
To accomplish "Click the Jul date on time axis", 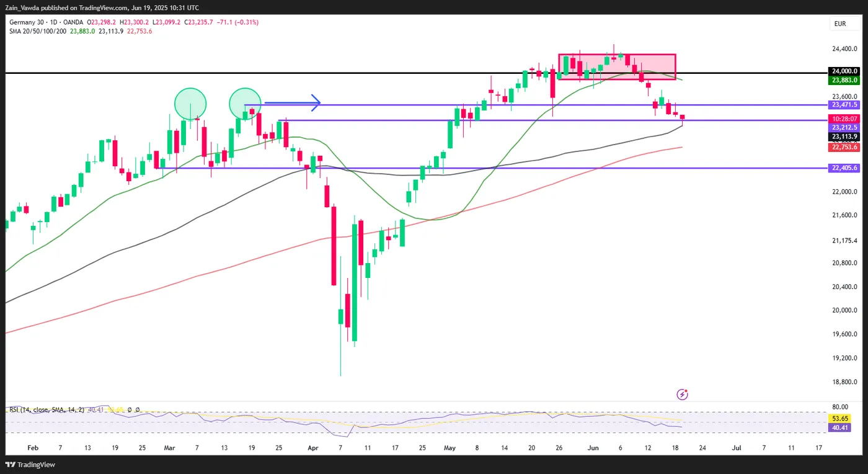I will (737, 447).
